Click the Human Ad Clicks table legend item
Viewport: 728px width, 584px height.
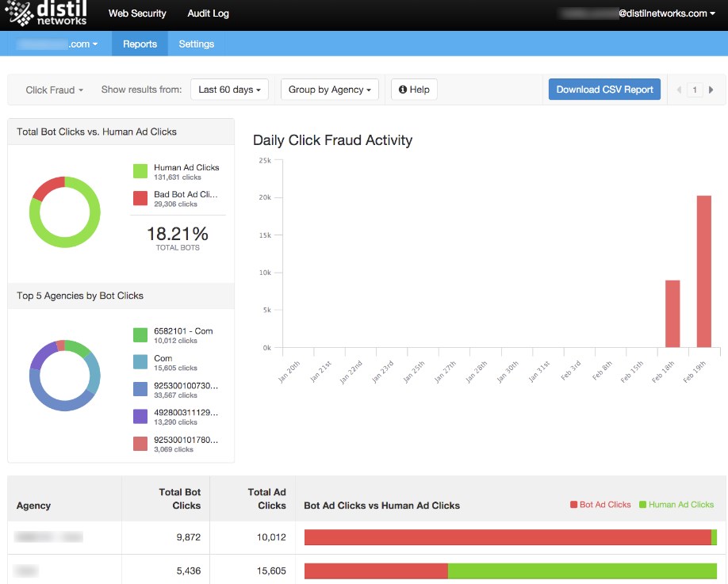[676, 505]
